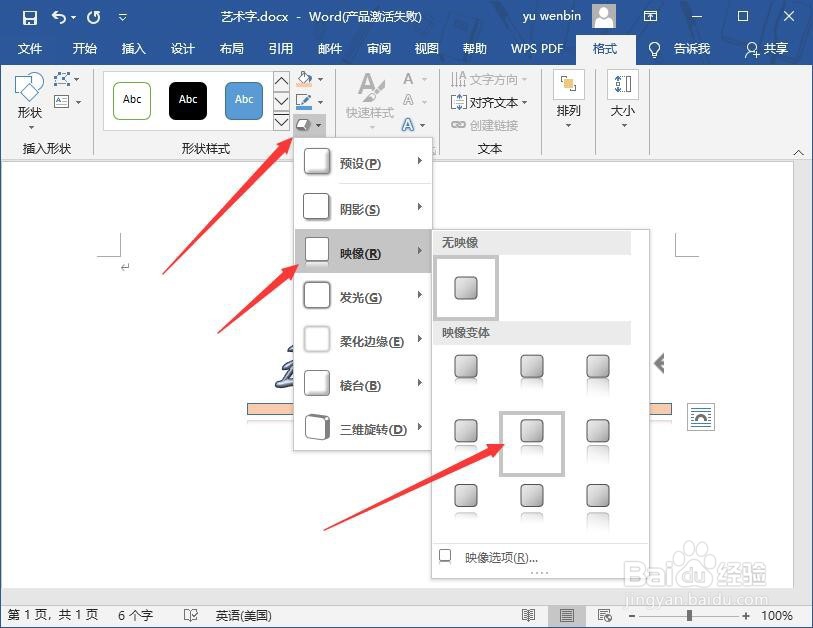Screen dimensions: 813x628
Task: Switch to the Insert (插入) ribbon tab
Action: (135, 49)
